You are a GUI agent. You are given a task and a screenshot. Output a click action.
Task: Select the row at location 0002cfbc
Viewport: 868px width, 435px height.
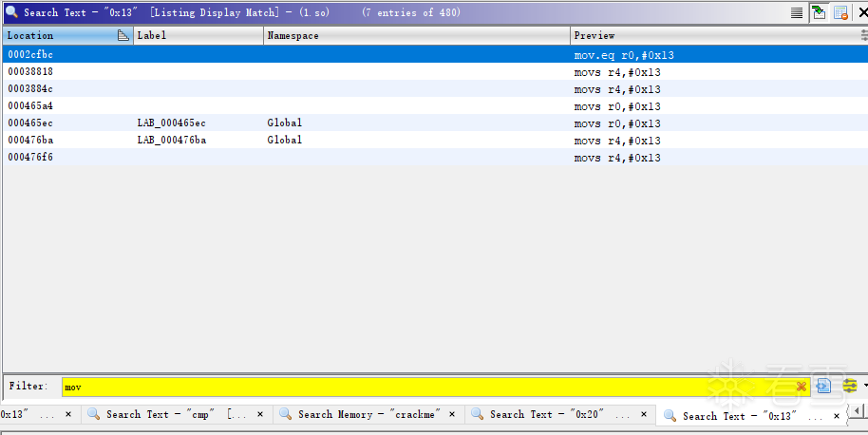click(435, 55)
